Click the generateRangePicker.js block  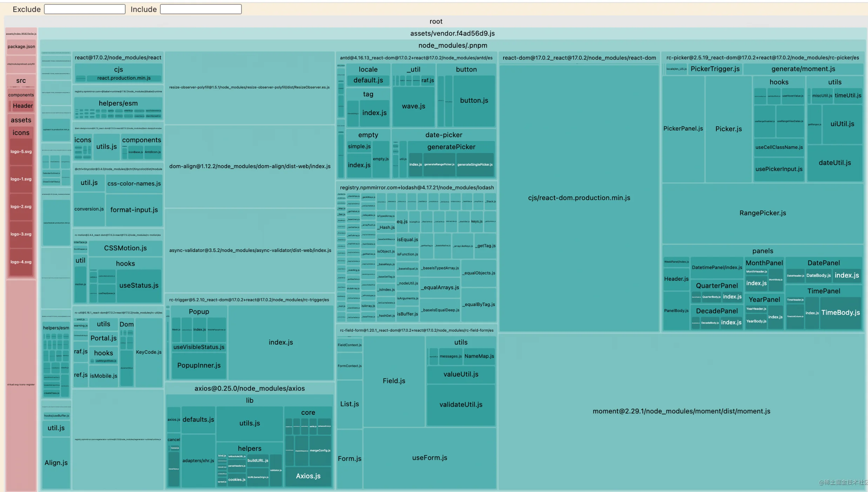point(439,165)
